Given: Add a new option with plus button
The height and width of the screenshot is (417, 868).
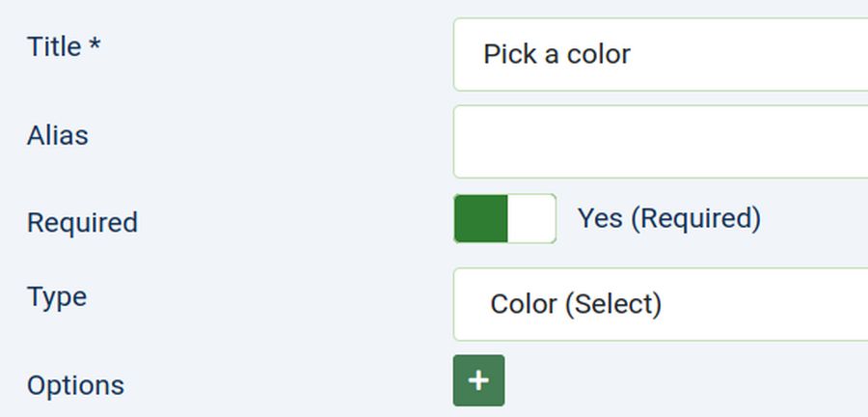Looking at the screenshot, I should (478, 380).
